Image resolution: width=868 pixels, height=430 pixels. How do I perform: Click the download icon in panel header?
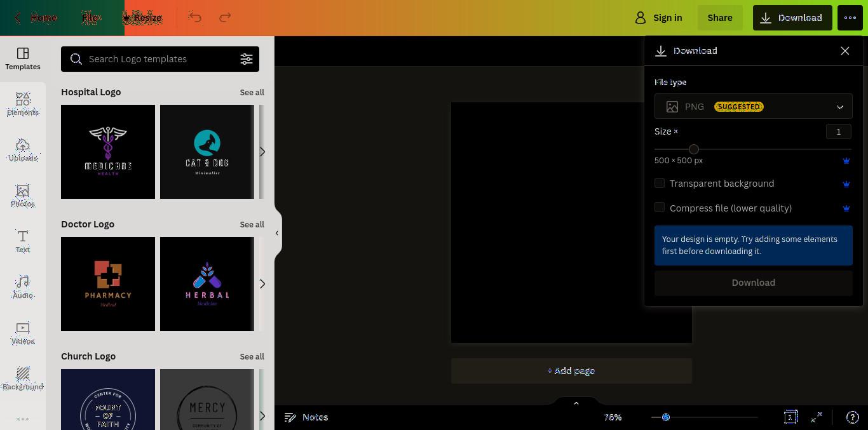661,51
